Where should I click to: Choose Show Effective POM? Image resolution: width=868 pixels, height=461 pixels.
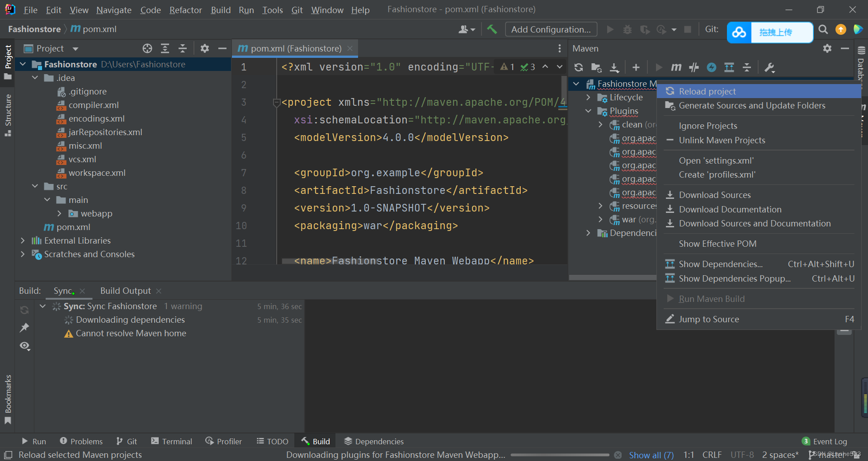coord(759,244)
